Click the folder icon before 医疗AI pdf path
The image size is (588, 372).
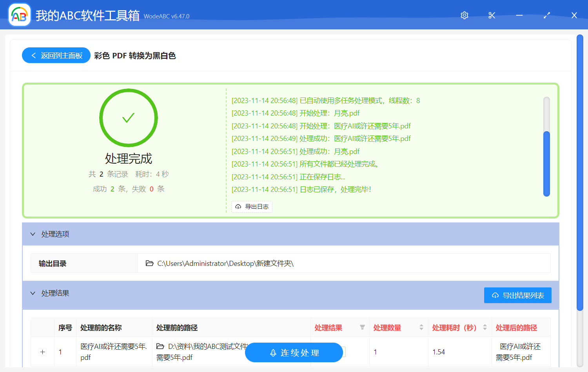[x=160, y=347]
